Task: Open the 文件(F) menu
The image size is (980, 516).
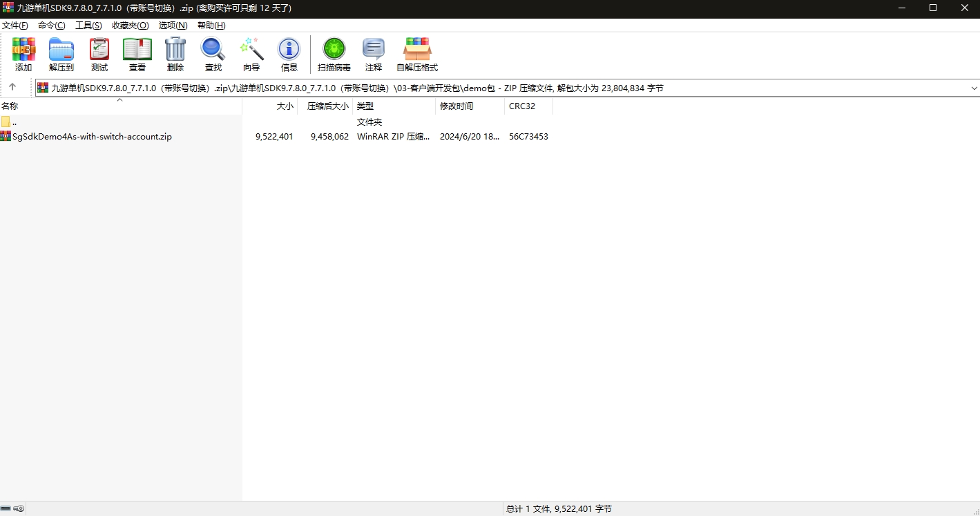Action: click(15, 26)
